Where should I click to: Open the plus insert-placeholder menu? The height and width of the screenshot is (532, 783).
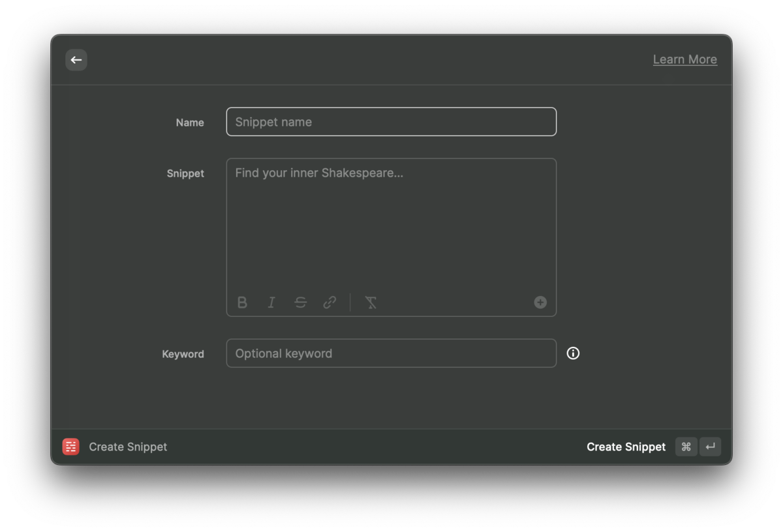pos(540,303)
